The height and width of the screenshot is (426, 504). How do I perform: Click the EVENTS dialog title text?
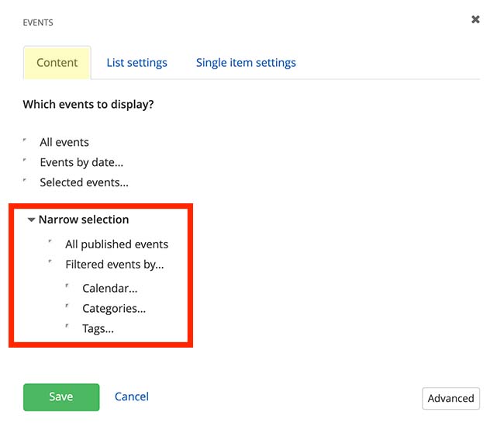(x=38, y=23)
